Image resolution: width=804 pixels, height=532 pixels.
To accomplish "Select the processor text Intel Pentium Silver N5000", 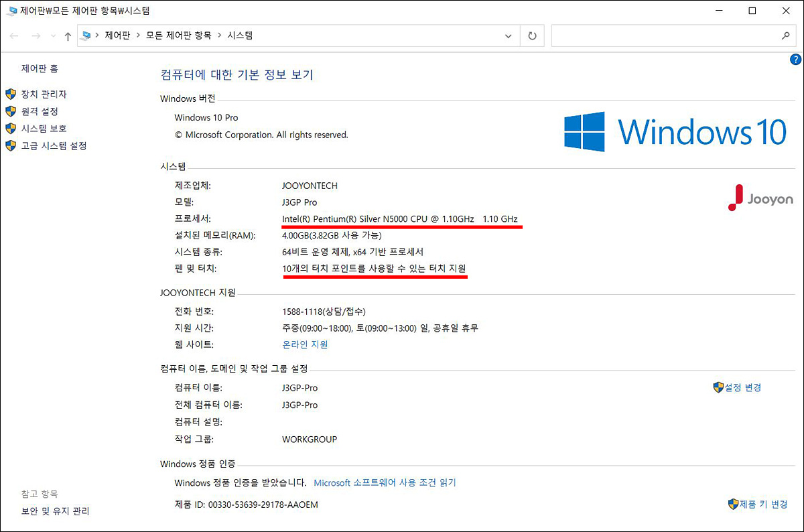I will pyautogui.click(x=400, y=219).
